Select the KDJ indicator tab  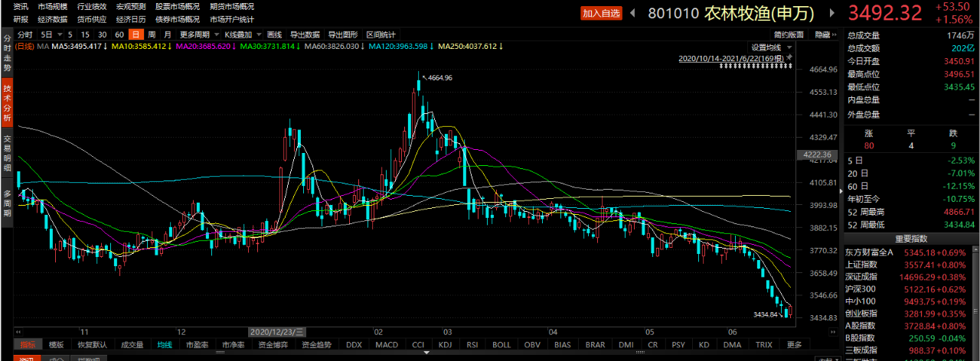(x=446, y=344)
